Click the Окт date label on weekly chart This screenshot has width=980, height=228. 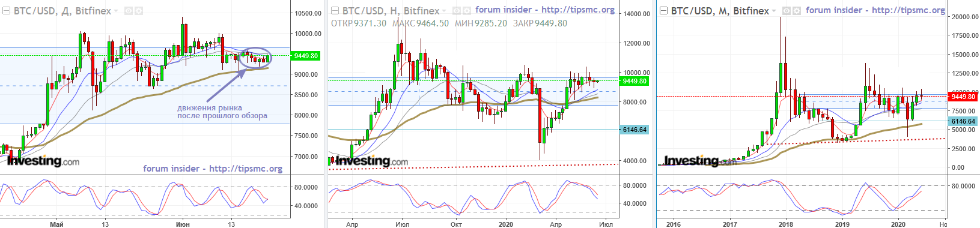tap(456, 224)
